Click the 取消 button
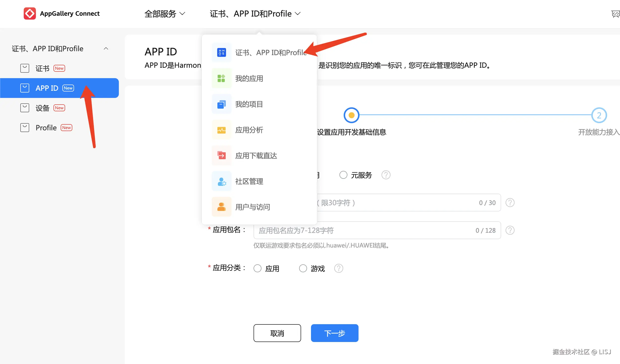This screenshot has height=364, width=620. pyautogui.click(x=277, y=333)
